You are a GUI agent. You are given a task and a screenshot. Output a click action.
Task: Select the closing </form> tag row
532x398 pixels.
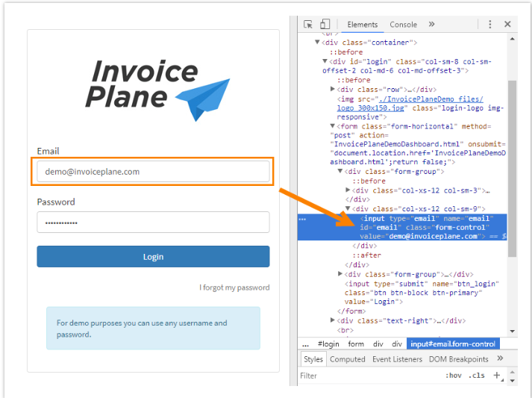click(351, 311)
